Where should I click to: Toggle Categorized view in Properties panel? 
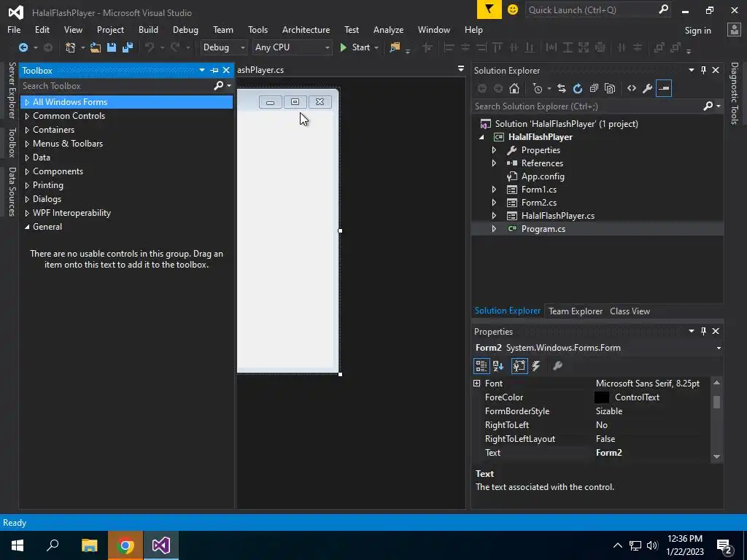click(481, 366)
